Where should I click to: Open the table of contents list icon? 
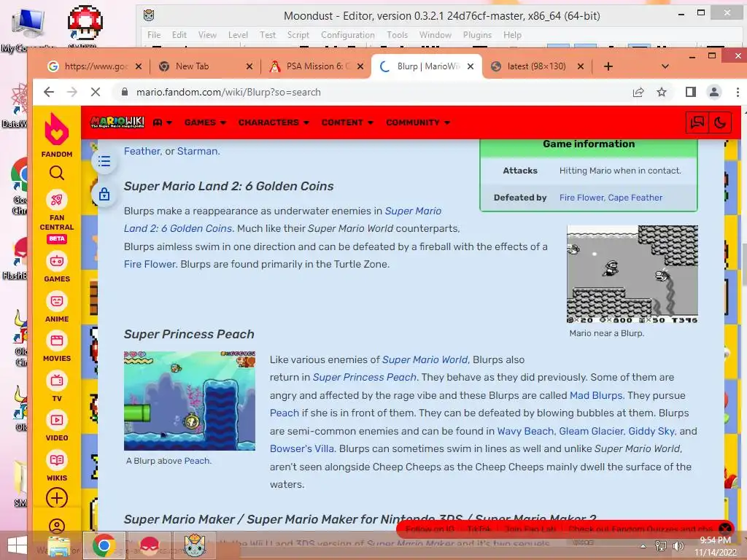(x=104, y=161)
